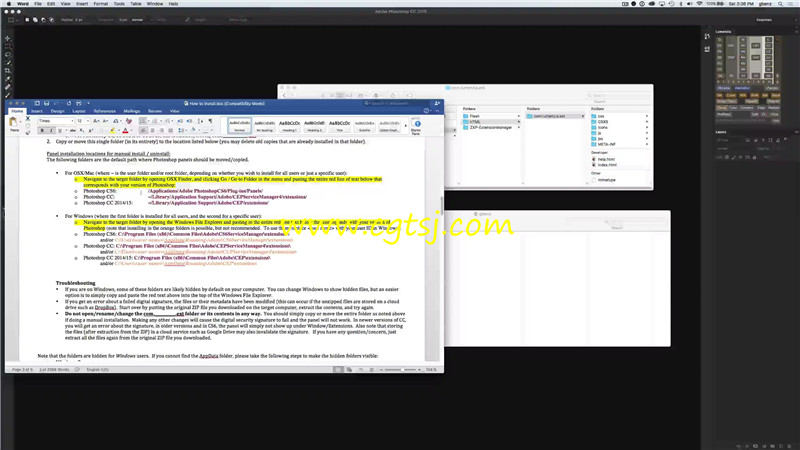Open the Essentials workspace dropdown in Photoshop
Image resolution: width=800 pixels, height=450 pixels.
point(764,20)
